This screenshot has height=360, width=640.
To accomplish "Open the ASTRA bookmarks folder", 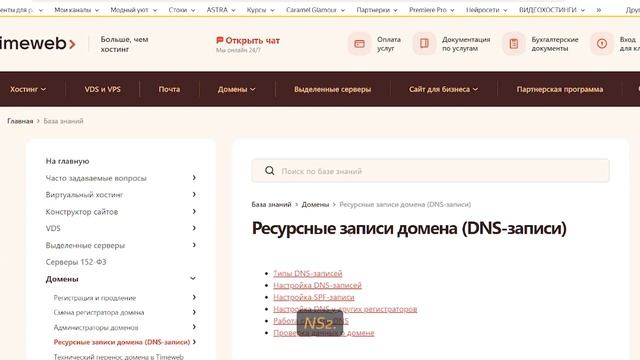I will pos(221,10).
